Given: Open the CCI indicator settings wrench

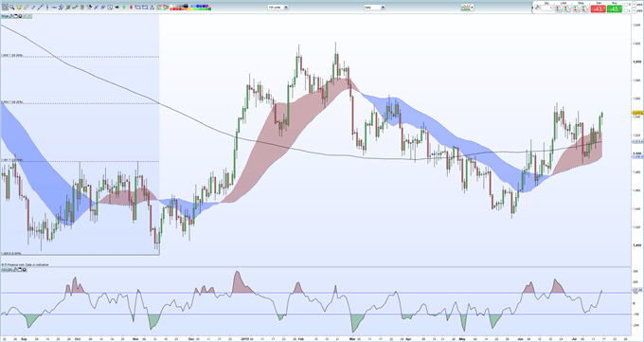Looking at the screenshot, I should tap(15, 270).
